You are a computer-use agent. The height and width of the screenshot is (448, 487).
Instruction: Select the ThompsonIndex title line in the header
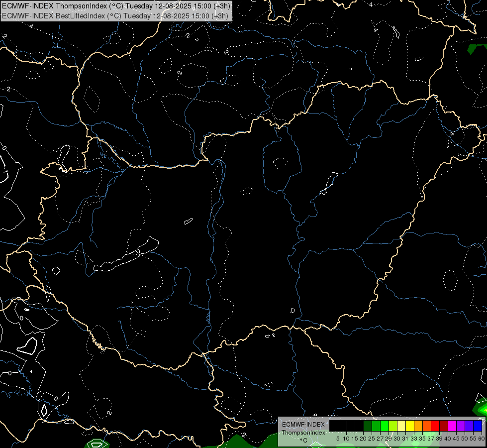(116, 6)
